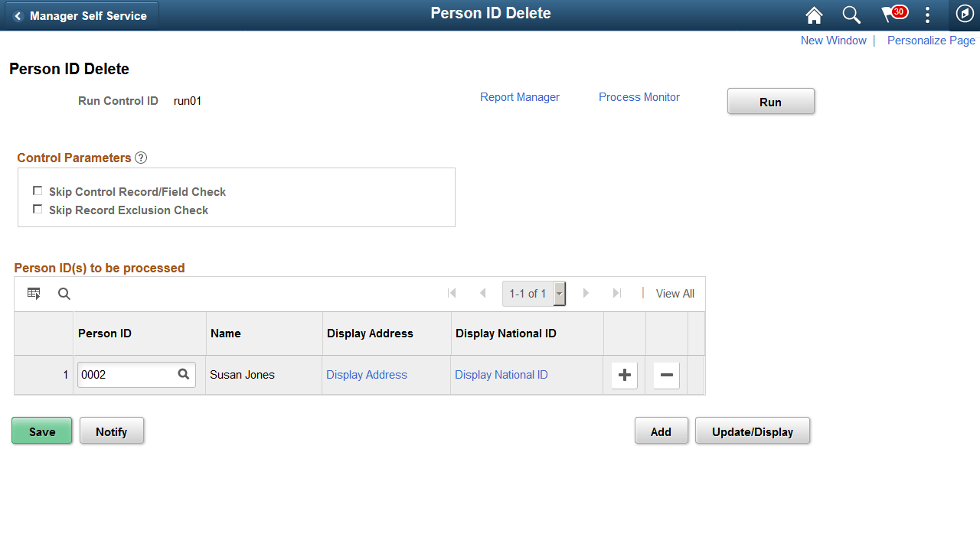Show help for Control Parameters
980x550 pixels.
pos(141,158)
